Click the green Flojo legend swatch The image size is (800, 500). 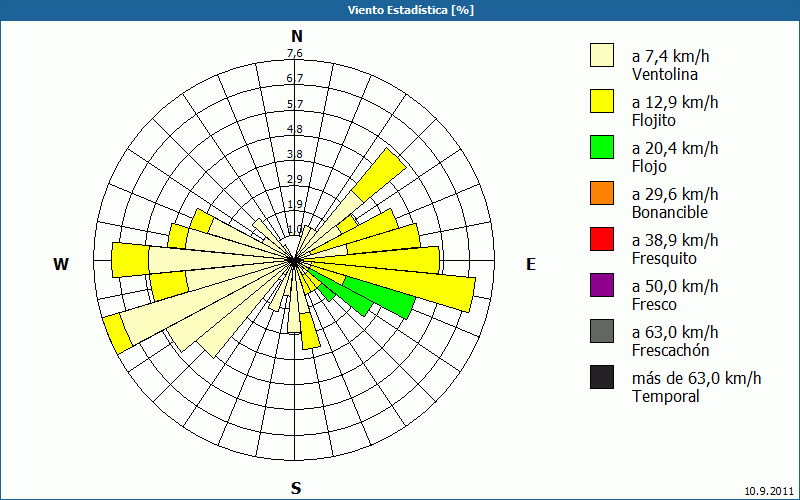[602, 147]
